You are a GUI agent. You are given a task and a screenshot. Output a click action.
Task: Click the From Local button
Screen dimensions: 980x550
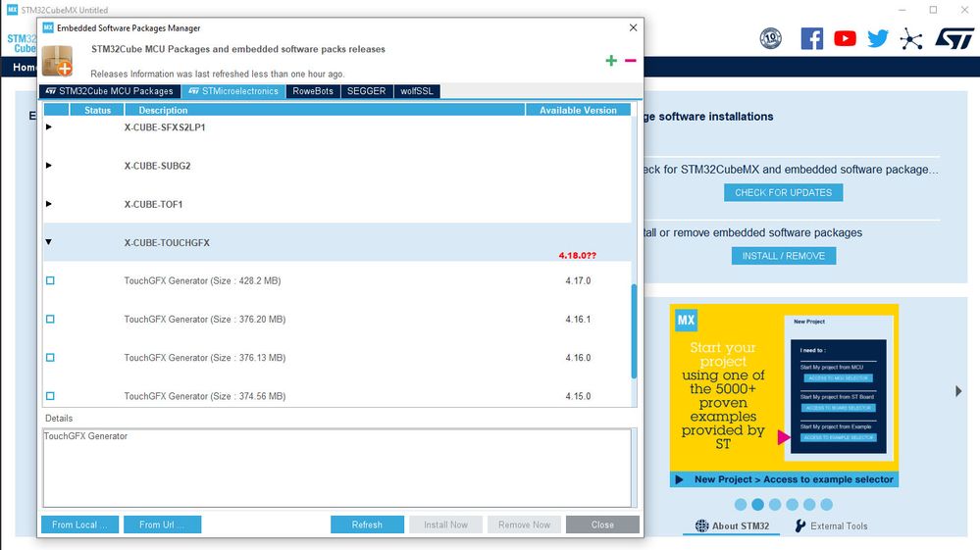click(x=79, y=525)
